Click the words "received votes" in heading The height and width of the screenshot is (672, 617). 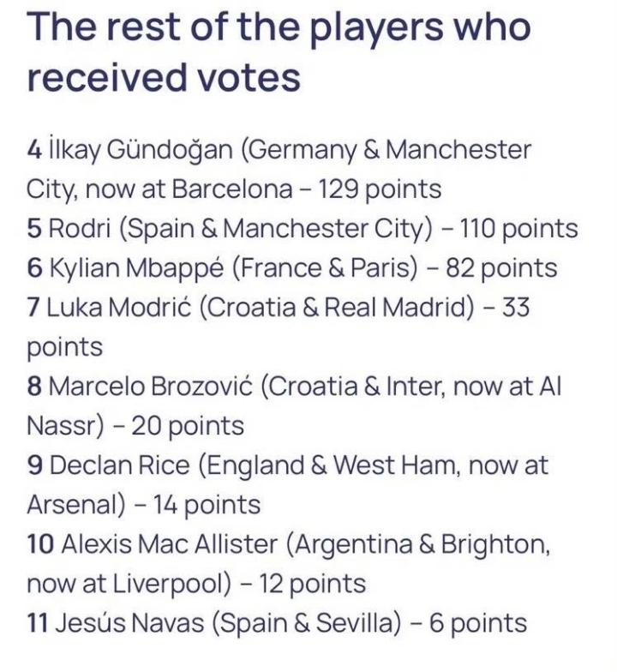point(165,79)
